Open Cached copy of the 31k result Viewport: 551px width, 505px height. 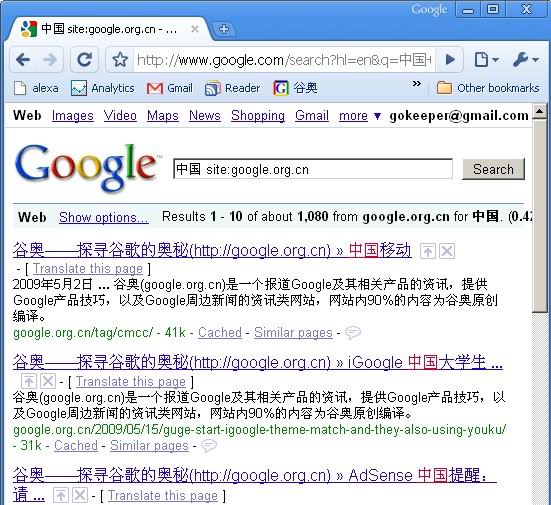76,446
